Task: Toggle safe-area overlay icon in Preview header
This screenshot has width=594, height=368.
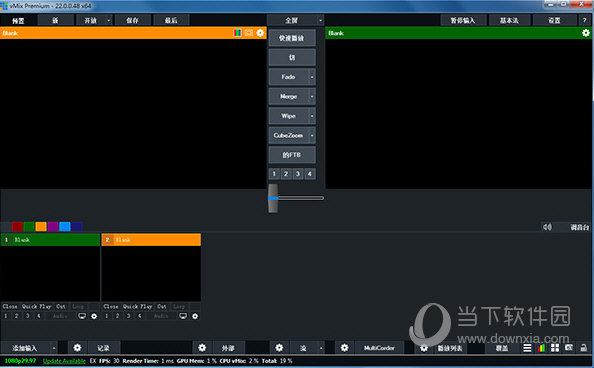Action: click(249, 33)
